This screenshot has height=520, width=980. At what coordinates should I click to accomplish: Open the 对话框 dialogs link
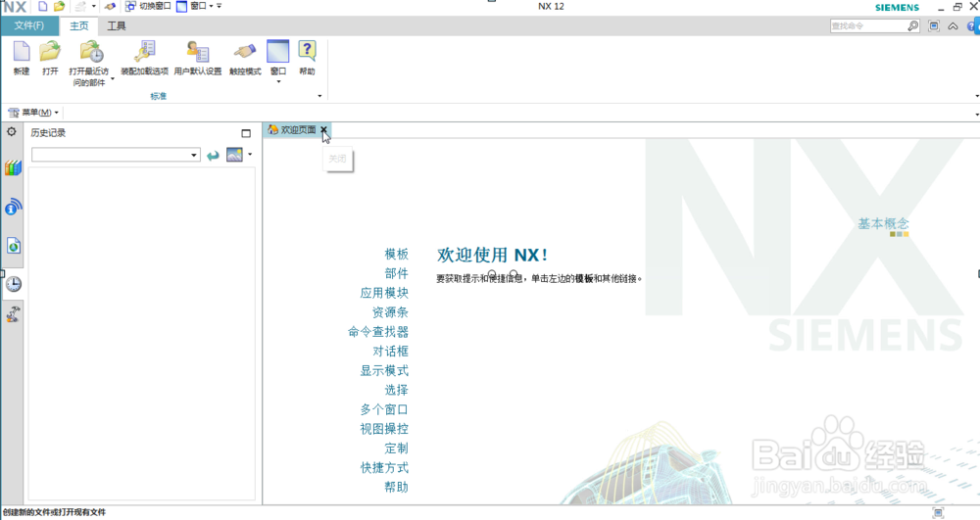tap(390, 351)
